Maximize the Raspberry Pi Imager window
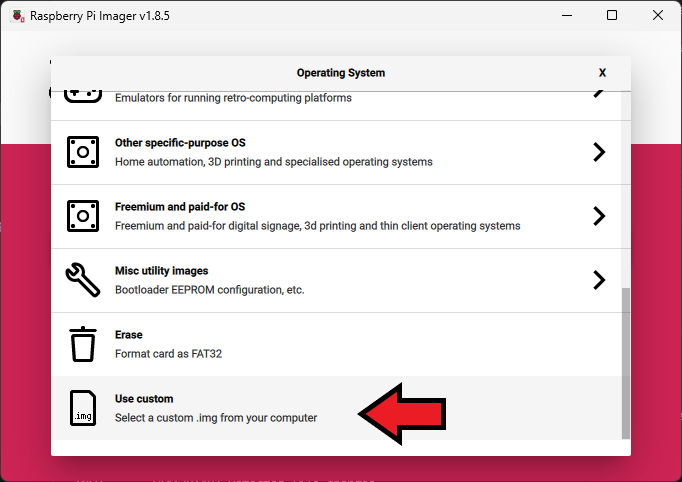Screen dimensions: 682x482 point(612,16)
